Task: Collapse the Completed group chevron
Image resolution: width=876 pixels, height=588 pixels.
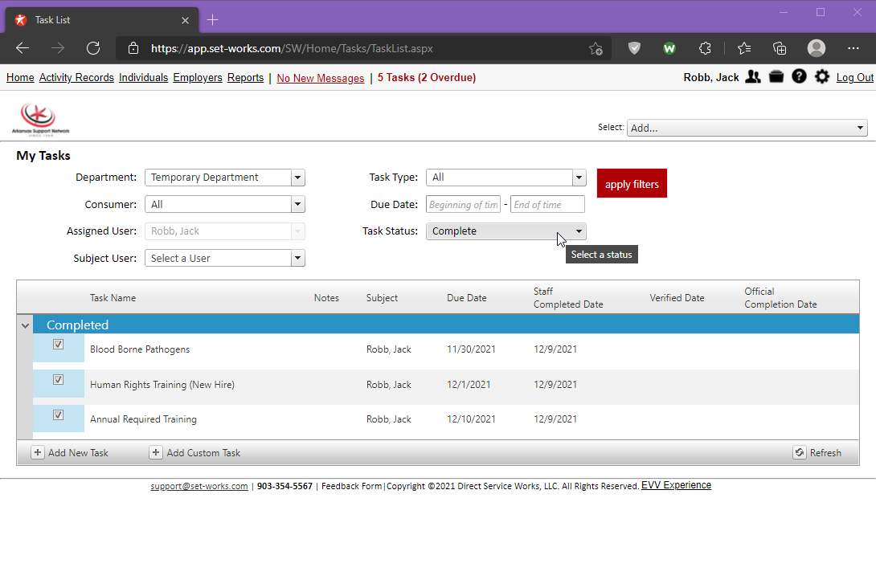Action: coord(25,325)
